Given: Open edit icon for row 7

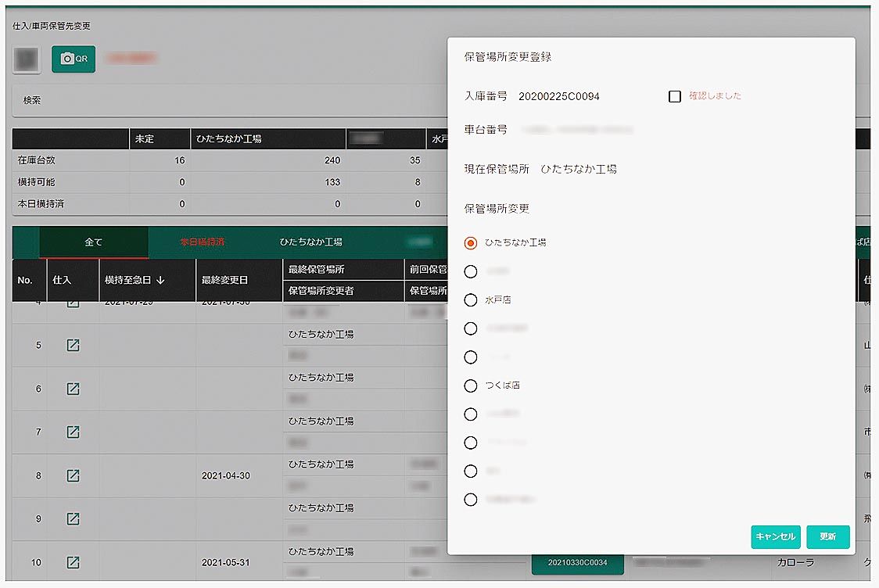Looking at the screenshot, I should 73,432.
